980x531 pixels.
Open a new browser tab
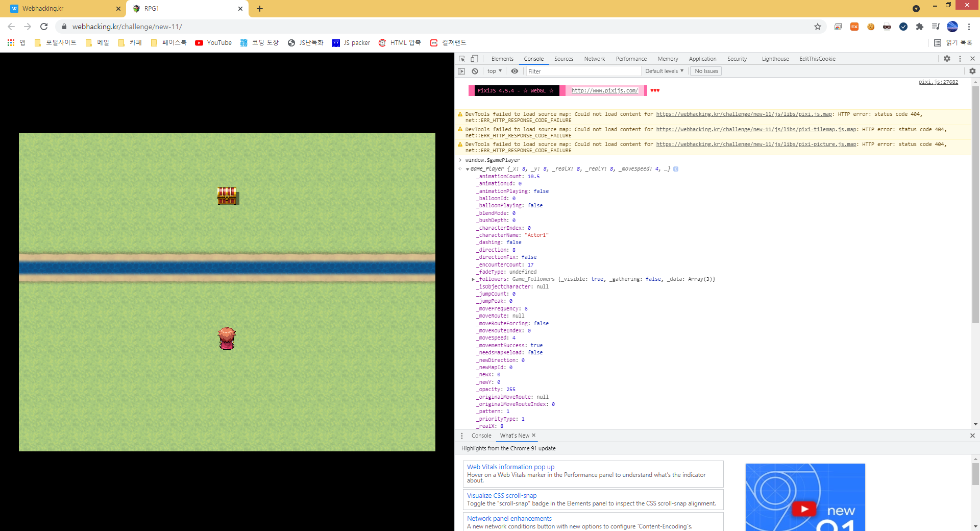260,9
